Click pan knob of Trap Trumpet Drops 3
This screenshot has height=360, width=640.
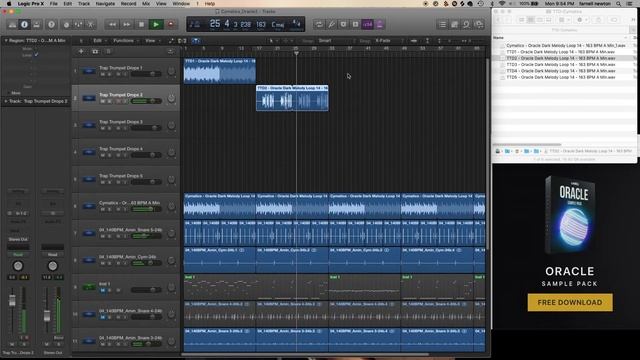pos(171,125)
